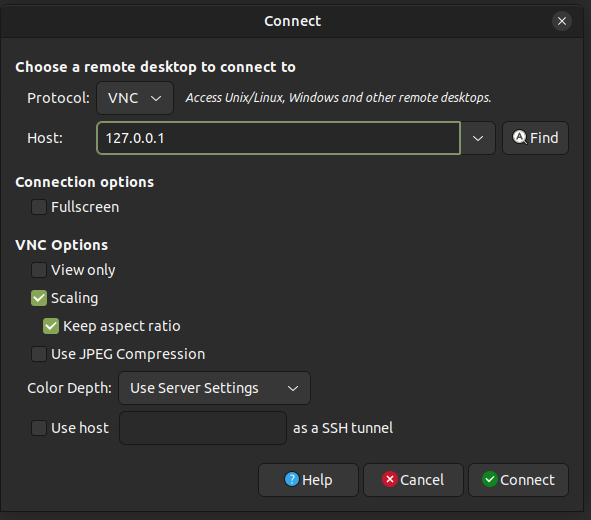Image resolution: width=591 pixels, height=520 pixels.
Task: Enable Use JPEG Compression
Action: (39, 354)
